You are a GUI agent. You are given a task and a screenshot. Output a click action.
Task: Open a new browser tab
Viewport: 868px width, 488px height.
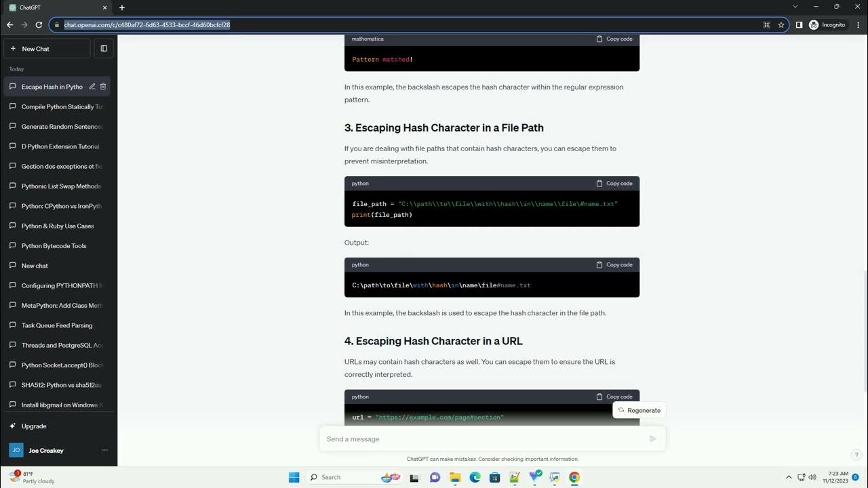pos(122,7)
